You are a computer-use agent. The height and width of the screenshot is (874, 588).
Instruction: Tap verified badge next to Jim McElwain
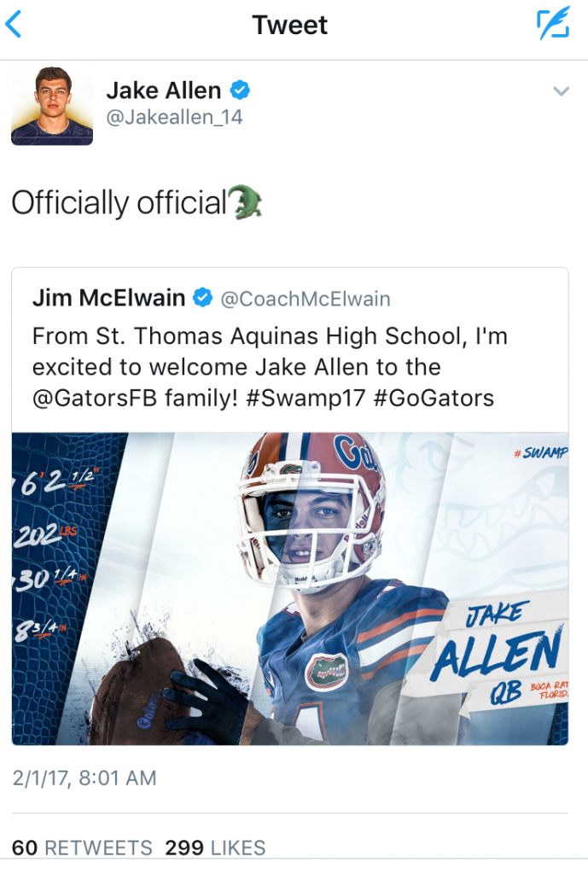coord(202,298)
